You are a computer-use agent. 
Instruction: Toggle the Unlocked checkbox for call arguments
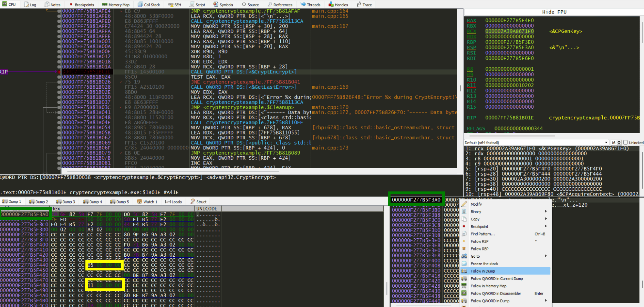tap(625, 142)
